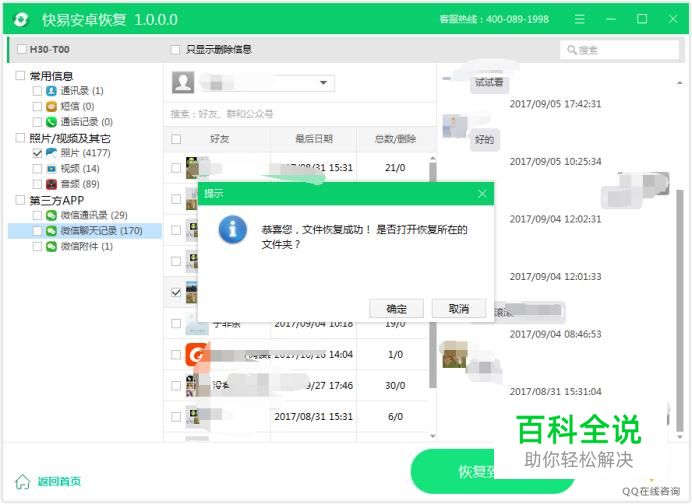The image size is (692, 504).
Task: Click the 好的 chat bubble
Action: [x=484, y=140]
